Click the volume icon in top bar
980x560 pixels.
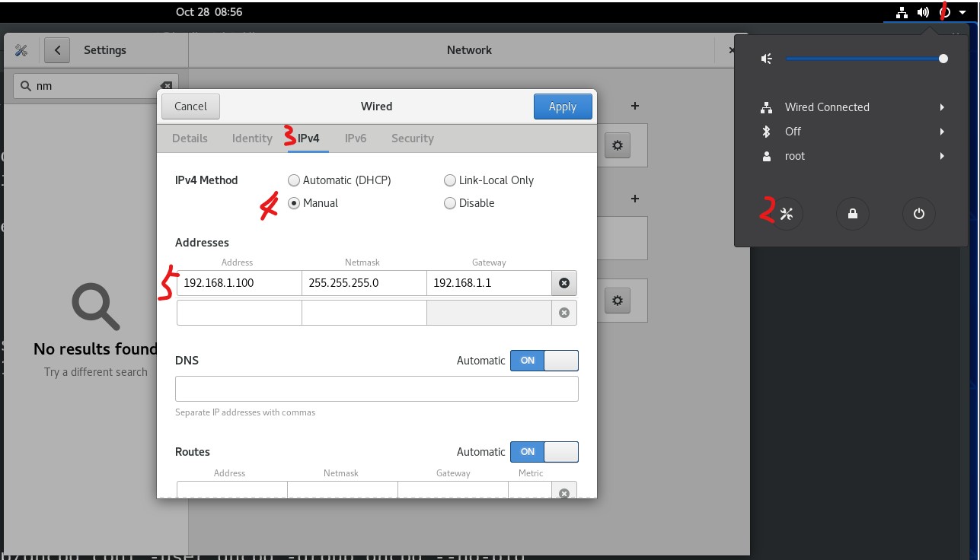[923, 12]
